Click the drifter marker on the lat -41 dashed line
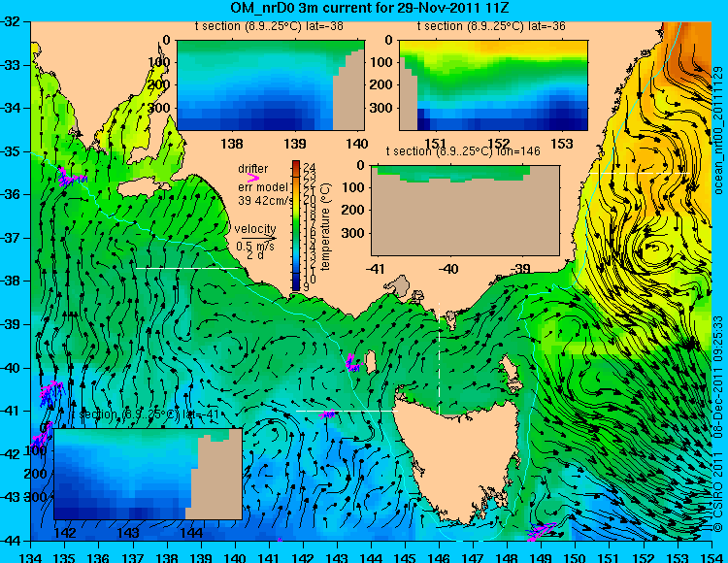Image resolution: width=728 pixels, height=563 pixels. 328,414
